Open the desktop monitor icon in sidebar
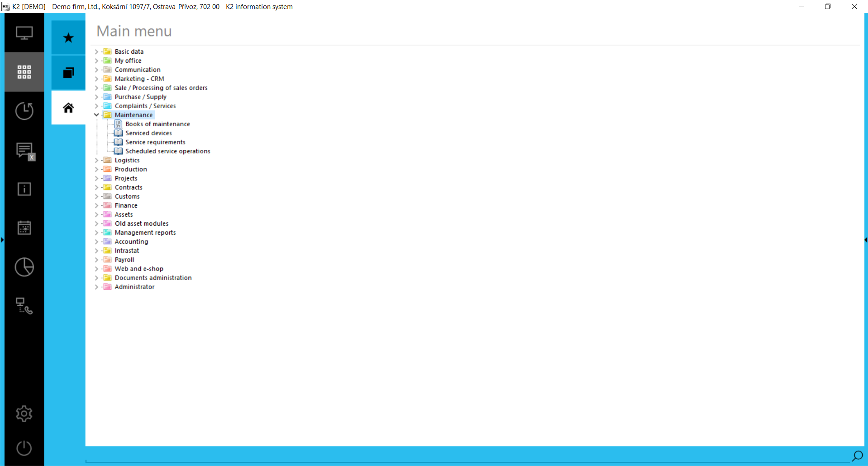Image resolution: width=868 pixels, height=466 pixels. [x=24, y=33]
